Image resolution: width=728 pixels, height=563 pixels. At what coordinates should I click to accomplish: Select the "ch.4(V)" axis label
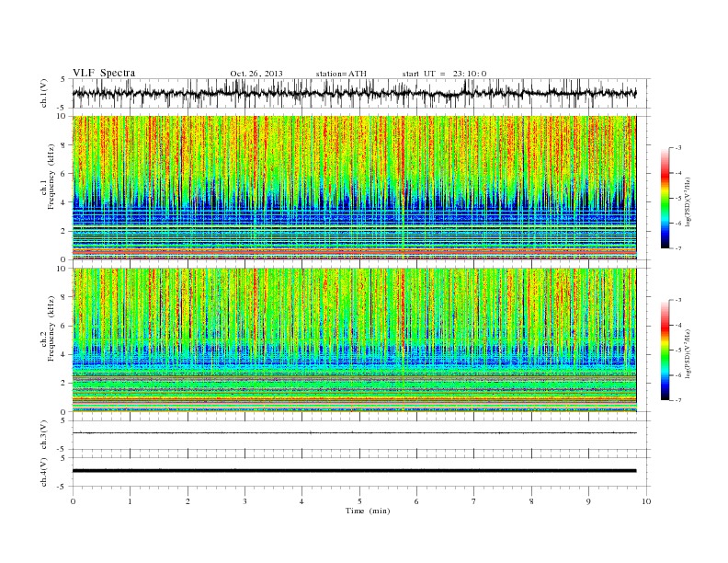(44, 472)
